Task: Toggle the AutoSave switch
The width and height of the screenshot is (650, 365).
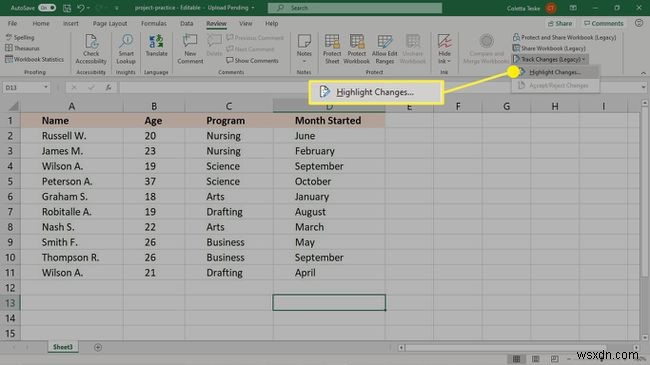Action: coord(47,7)
